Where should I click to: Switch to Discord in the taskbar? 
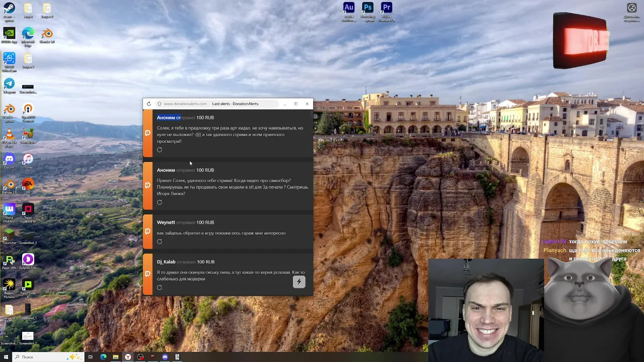(165, 357)
